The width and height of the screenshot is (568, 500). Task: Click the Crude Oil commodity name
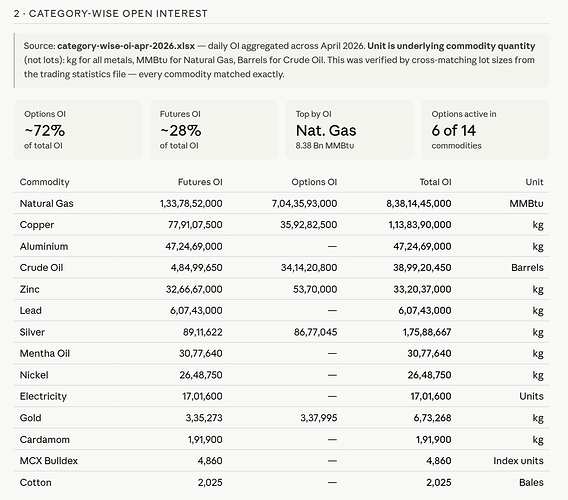click(41, 268)
